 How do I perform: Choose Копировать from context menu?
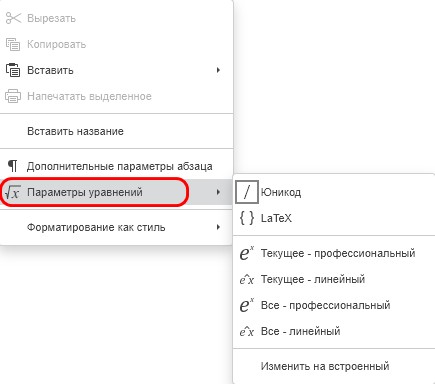(x=116, y=44)
